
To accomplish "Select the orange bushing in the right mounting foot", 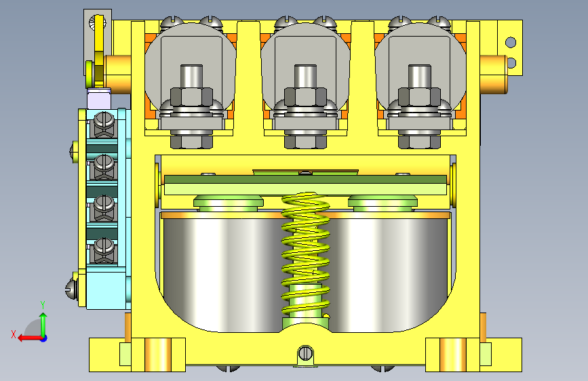I will (453, 355).
